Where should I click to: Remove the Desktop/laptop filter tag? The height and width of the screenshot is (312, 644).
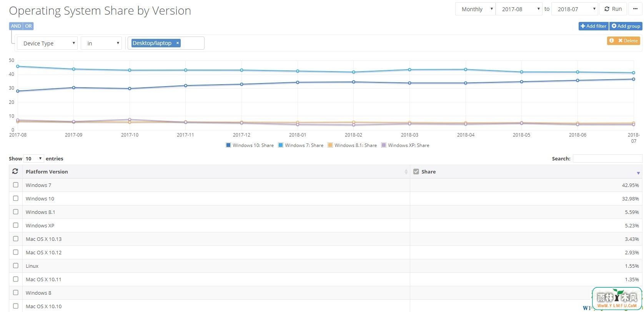178,43
